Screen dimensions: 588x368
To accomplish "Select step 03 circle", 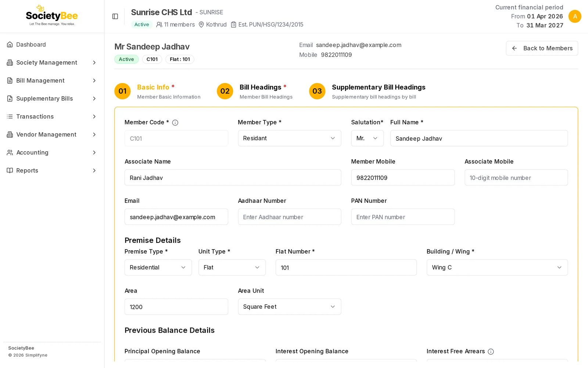I will click(x=317, y=91).
